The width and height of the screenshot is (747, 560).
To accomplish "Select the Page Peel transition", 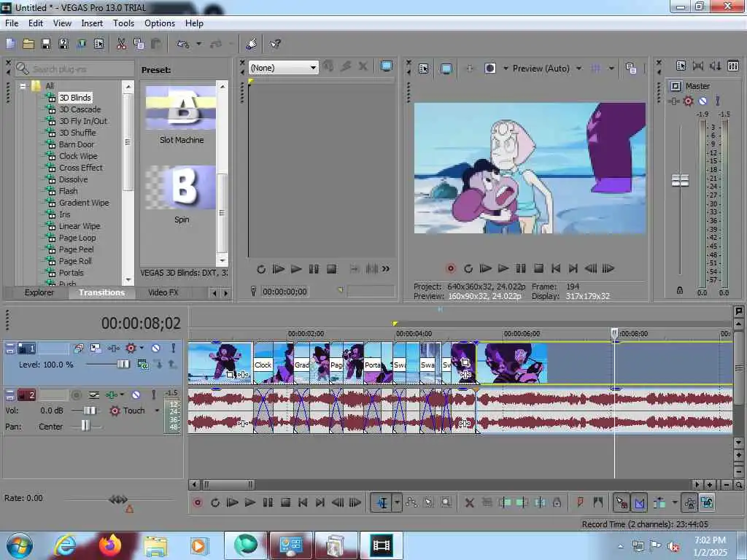I will [x=76, y=249].
